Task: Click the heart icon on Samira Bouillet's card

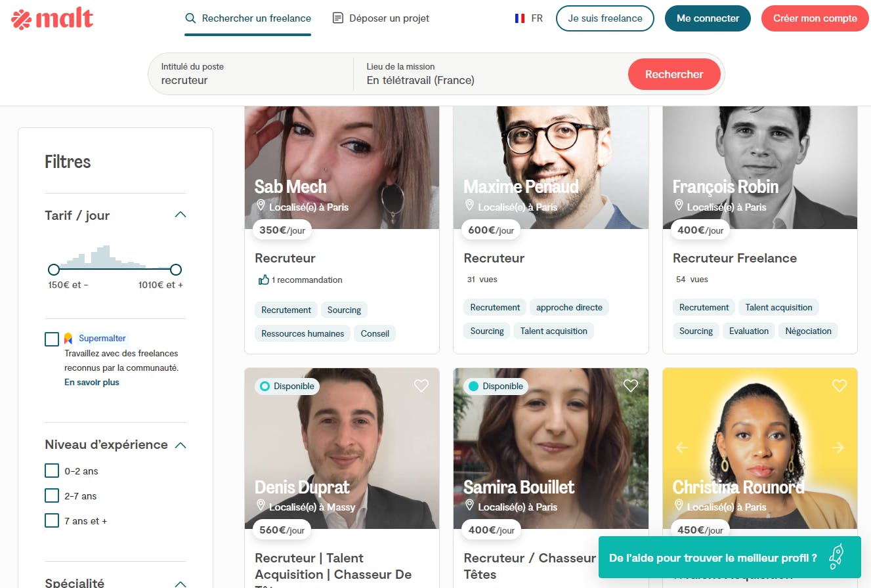Action: (x=630, y=386)
